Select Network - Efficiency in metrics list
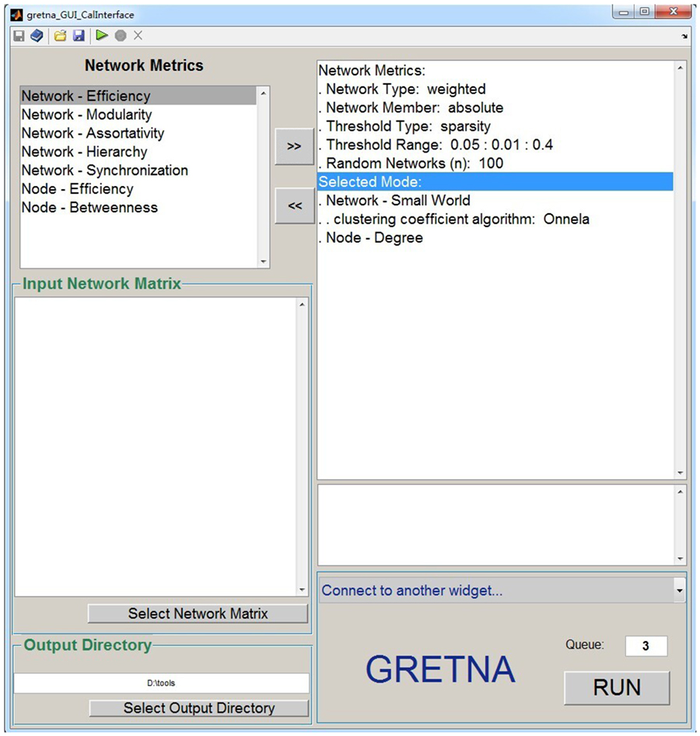This screenshot has width=700, height=736. tap(139, 96)
